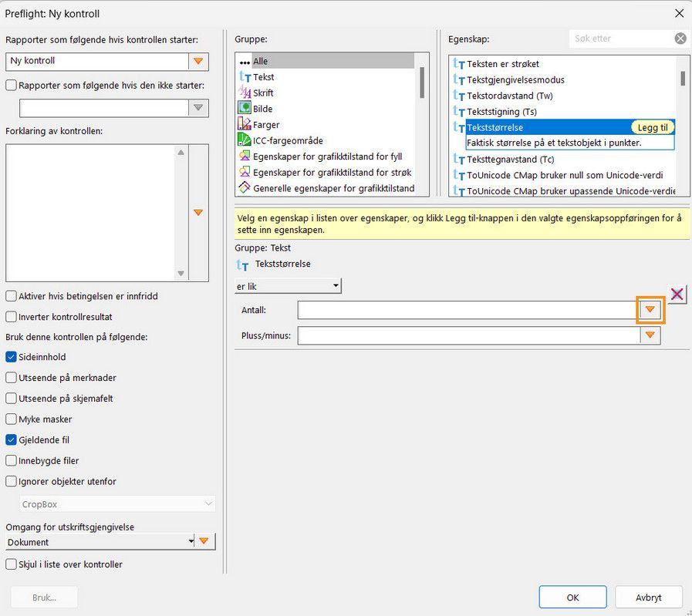692x616 pixels.
Task: Check Skjul i liste over kontroller
Action: tap(11, 564)
